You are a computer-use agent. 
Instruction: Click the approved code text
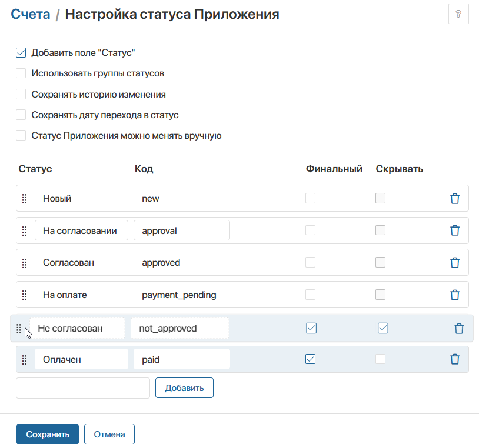pyautogui.click(x=161, y=263)
